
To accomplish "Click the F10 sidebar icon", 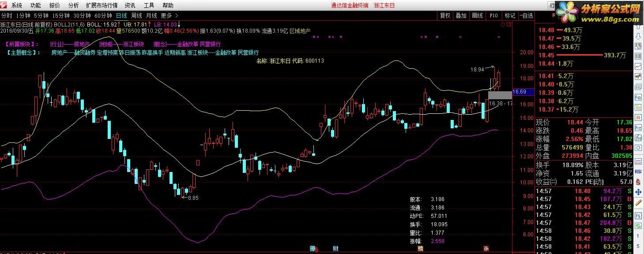I will (x=638, y=97).
